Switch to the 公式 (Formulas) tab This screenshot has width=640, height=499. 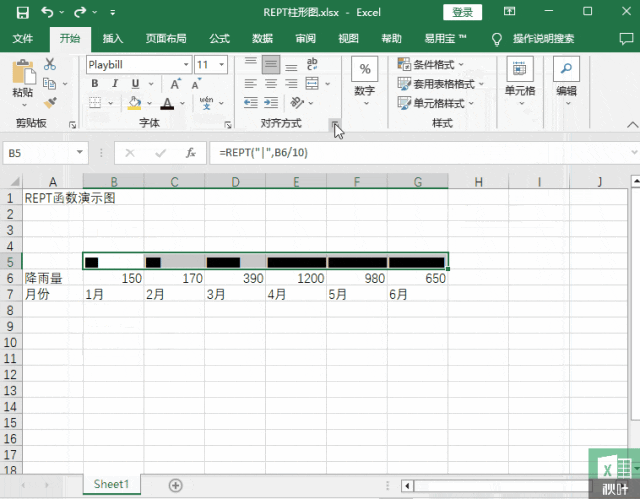tap(219, 38)
